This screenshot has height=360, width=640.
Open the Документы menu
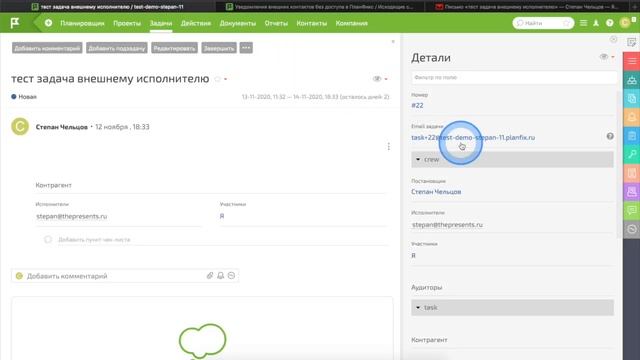pyautogui.click(x=238, y=23)
